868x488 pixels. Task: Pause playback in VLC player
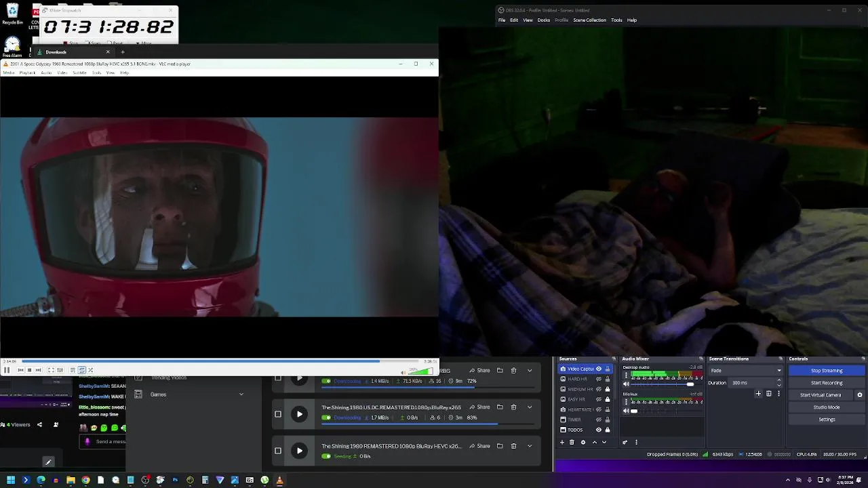coord(7,370)
